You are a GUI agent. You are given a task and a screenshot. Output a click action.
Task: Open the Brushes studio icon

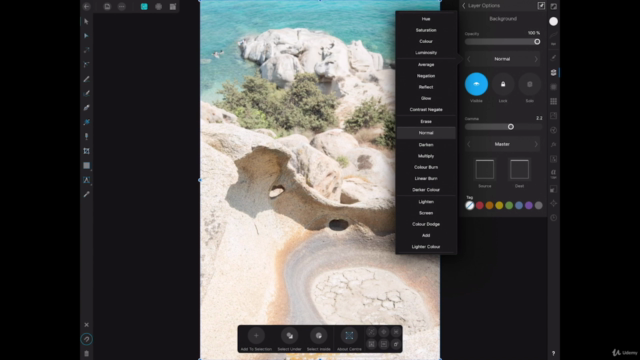(x=553, y=58)
